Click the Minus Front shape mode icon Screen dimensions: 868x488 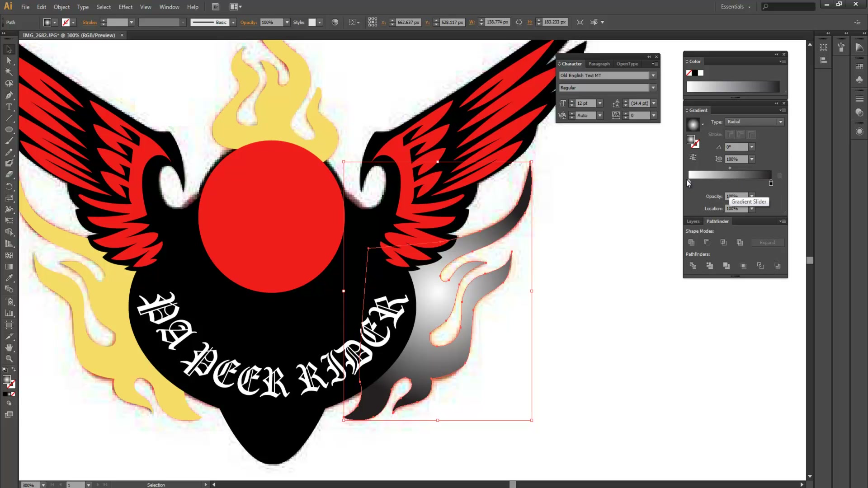pyautogui.click(x=707, y=243)
